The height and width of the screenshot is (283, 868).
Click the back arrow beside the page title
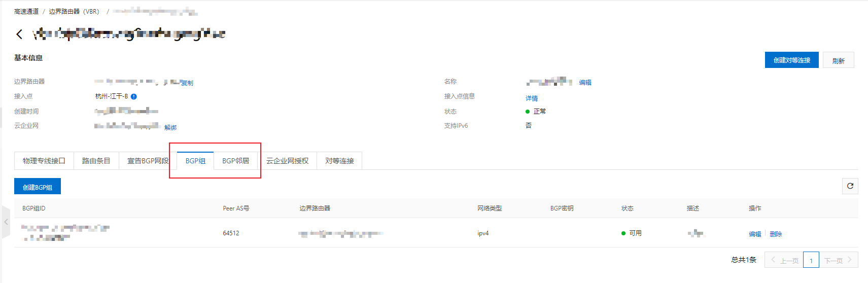pos(19,34)
